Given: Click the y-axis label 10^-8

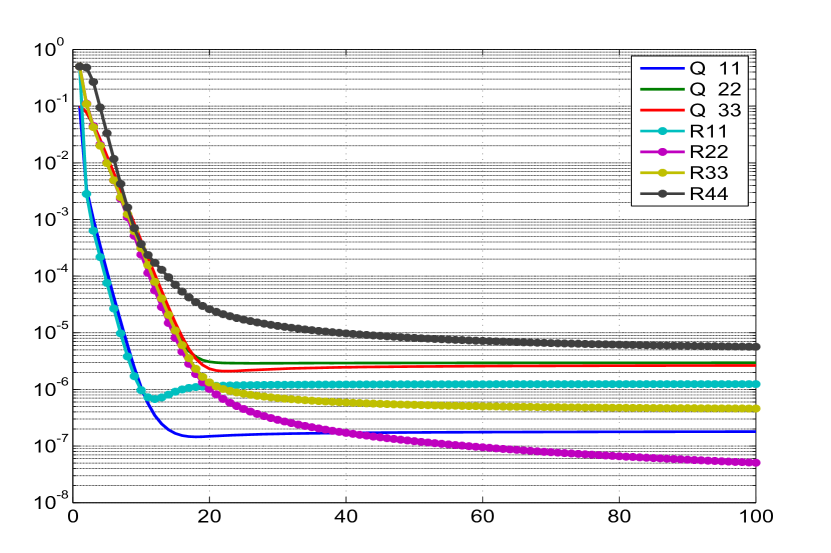Looking at the screenshot, I should coord(50,502).
